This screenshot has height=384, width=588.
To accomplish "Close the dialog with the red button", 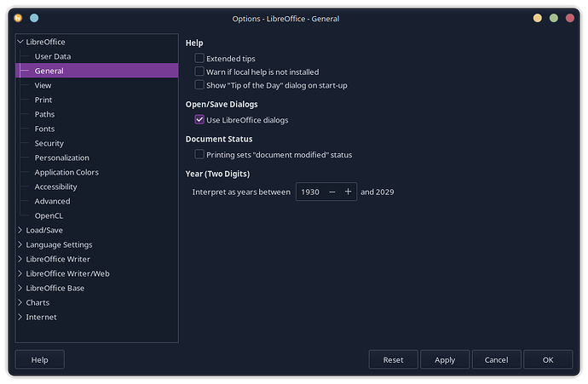I will tap(569, 18).
